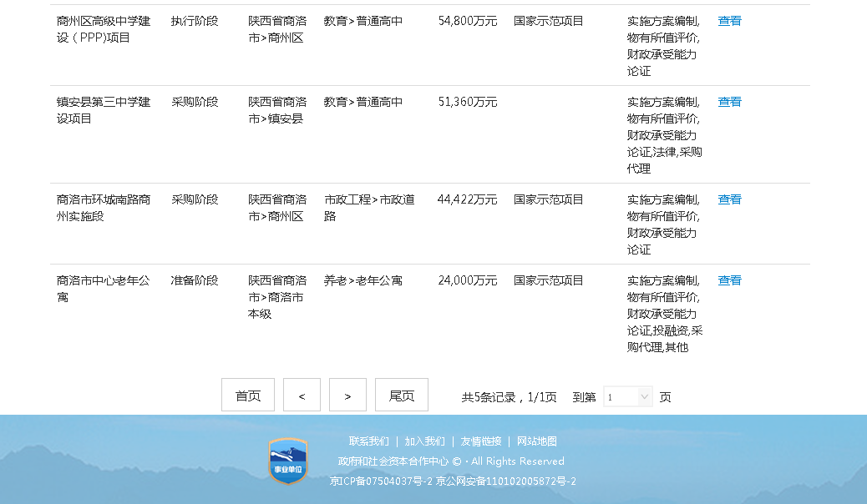Click the 国家示范项目 label for 镇安县 row

point(548,102)
